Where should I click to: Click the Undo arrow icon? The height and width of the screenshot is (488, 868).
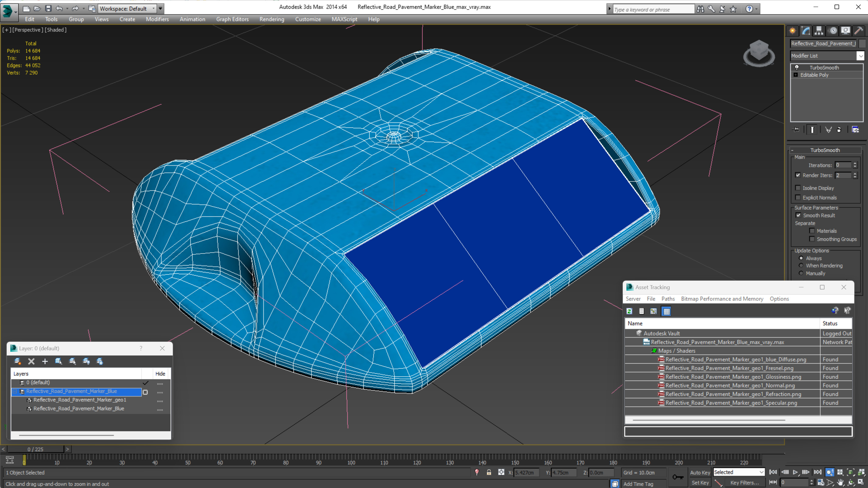click(59, 9)
